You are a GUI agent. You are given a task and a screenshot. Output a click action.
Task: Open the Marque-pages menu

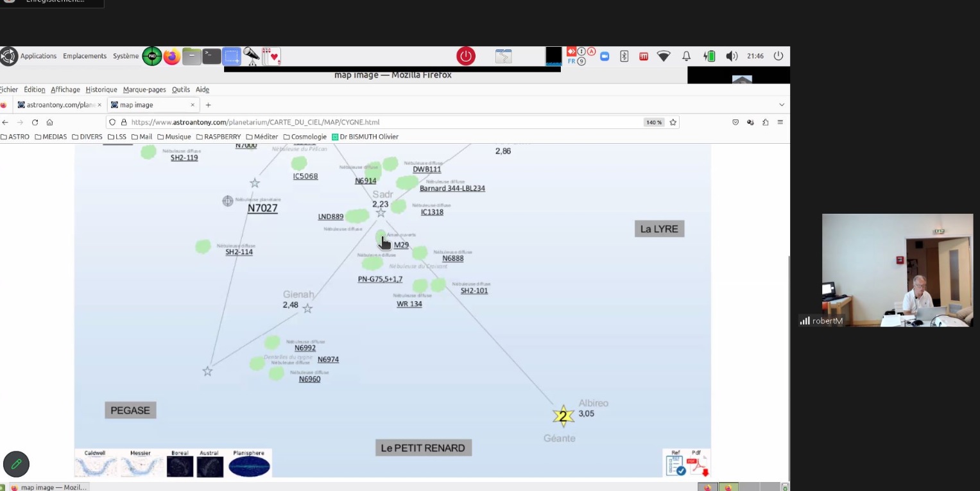pos(144,90)
